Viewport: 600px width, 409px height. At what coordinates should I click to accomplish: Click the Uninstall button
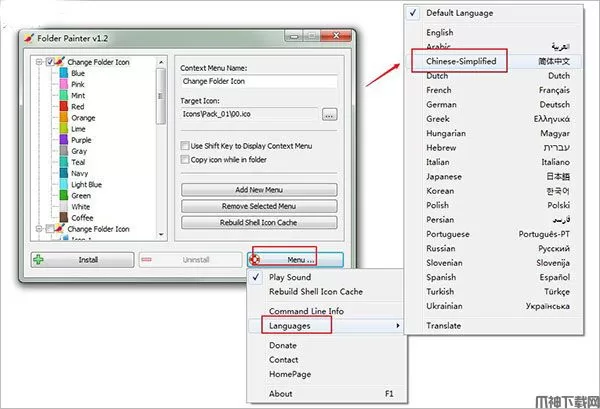190,260
